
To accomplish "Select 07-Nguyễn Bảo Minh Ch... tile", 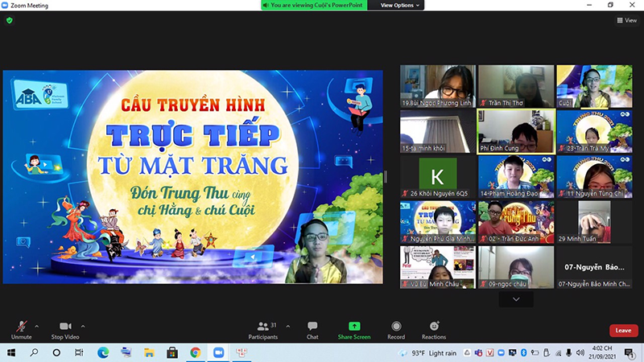I will tap(594, 267).
